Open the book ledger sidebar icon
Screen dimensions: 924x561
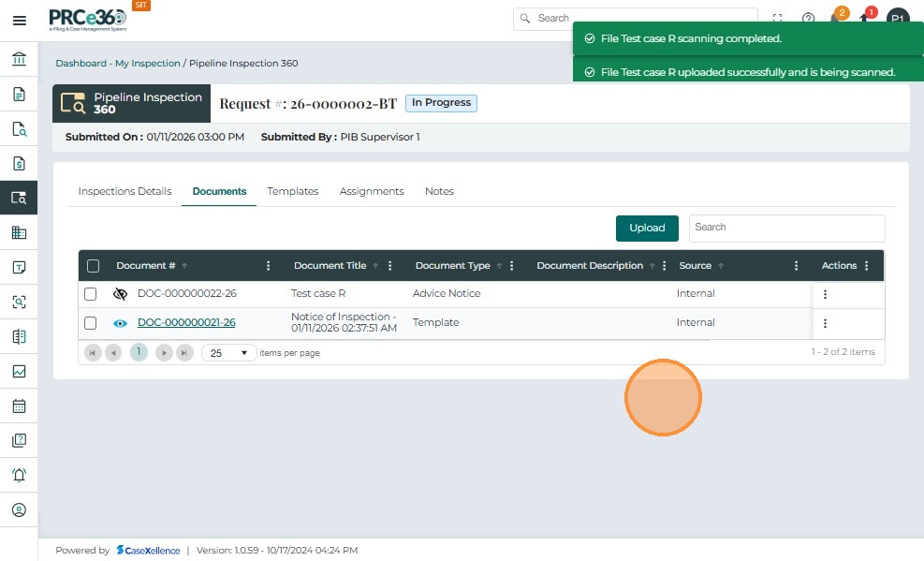click(x=19, y=336)
